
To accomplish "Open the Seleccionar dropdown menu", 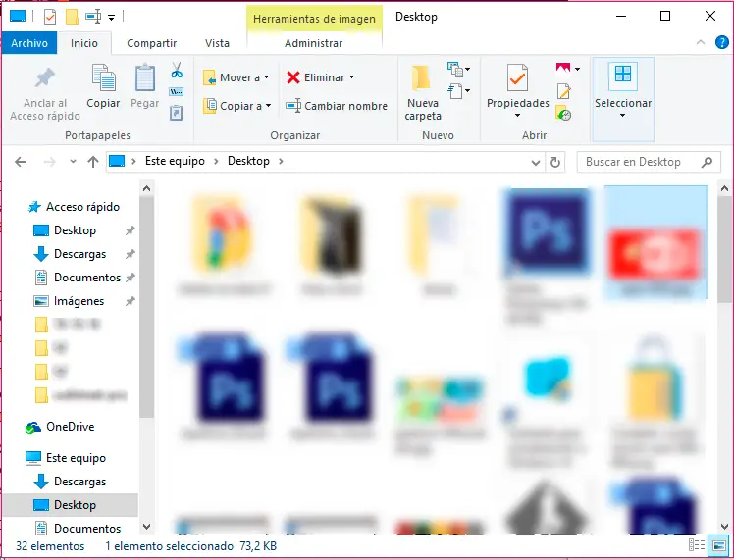I will point(622,115).
